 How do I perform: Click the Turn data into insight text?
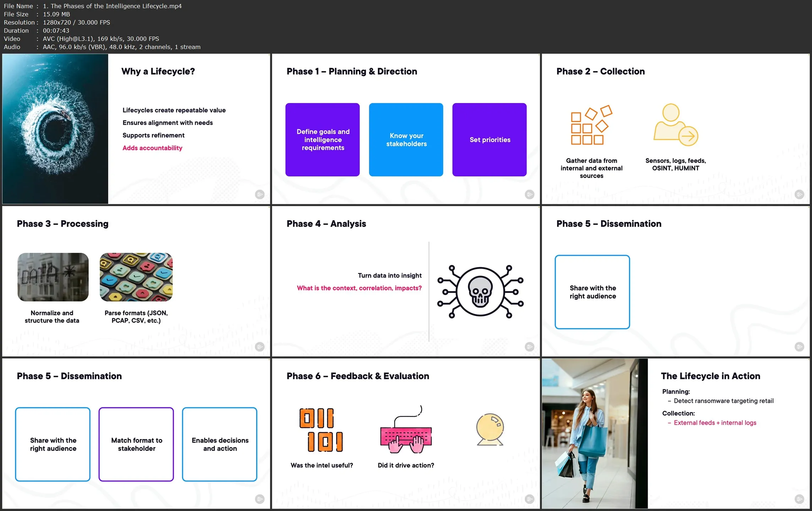(390, 276)
